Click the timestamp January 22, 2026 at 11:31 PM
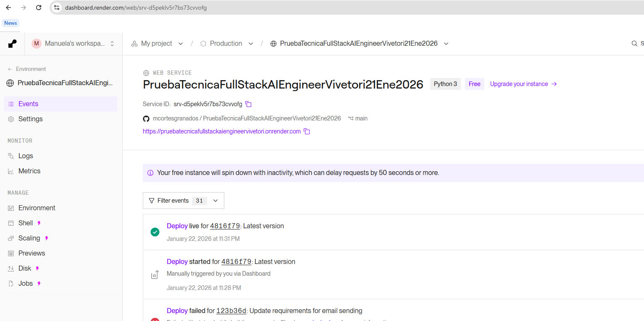Screen dimensions: 644x321 click(x=203, y=239)
